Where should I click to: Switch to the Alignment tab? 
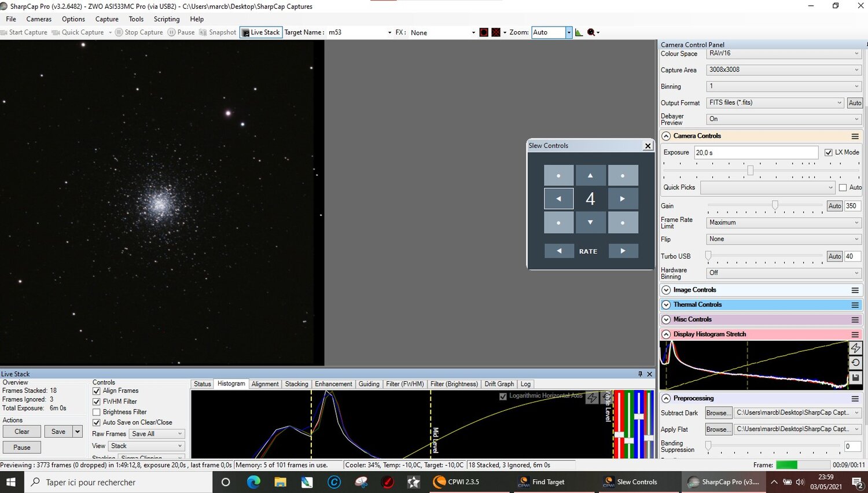(x=265, y=384)
